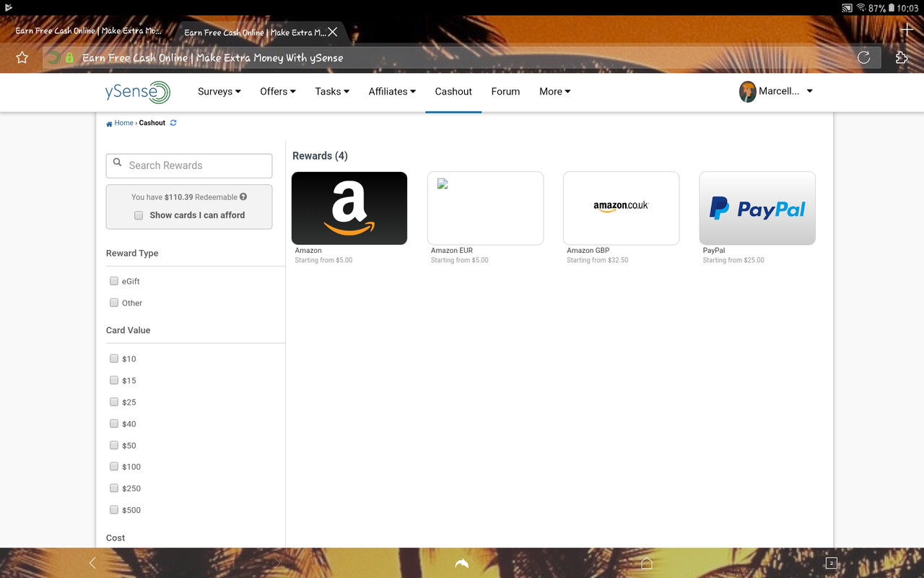924x578 pixels.
Task: Expand the Offers menu
Action: coord(278,92)
